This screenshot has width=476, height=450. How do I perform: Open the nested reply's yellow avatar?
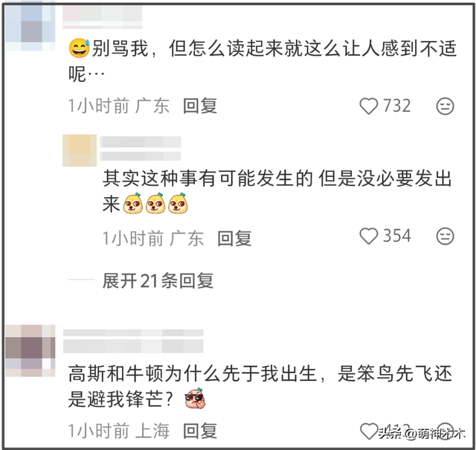(80, 150)
